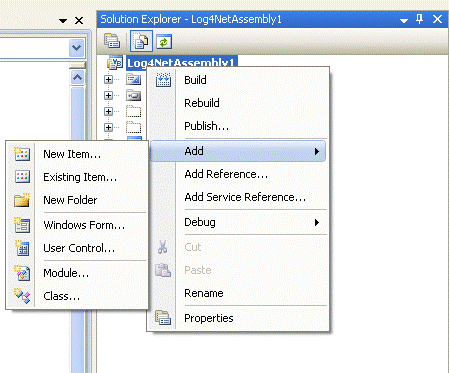This screenshot has width=449, height=373.
Task: Click the Existing Item icon in submenu
Action: pos(22,177)
